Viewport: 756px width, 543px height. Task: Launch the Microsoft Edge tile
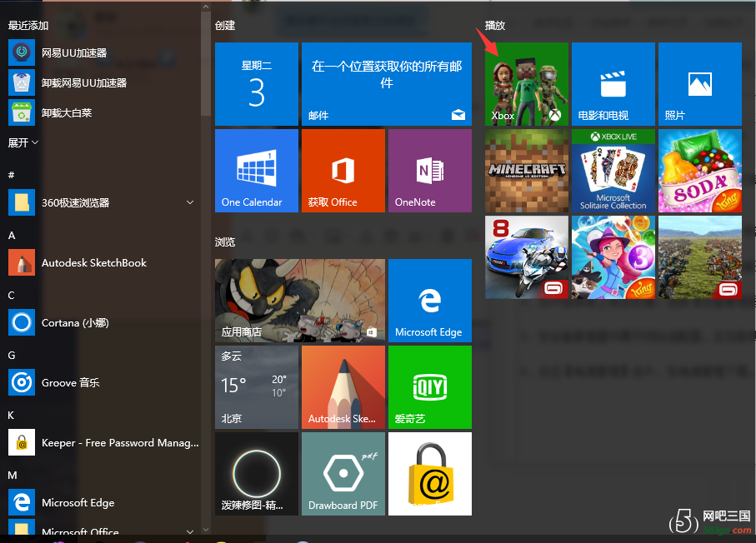[x=430, y=301]
